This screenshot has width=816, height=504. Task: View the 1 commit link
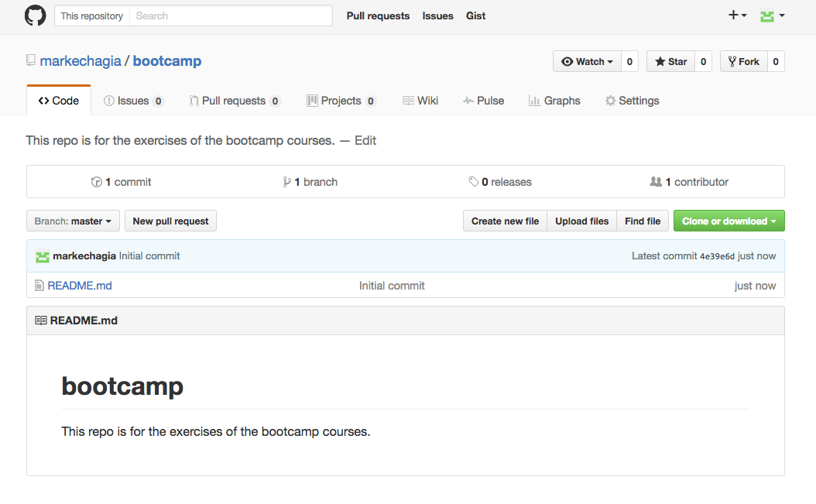122,182
